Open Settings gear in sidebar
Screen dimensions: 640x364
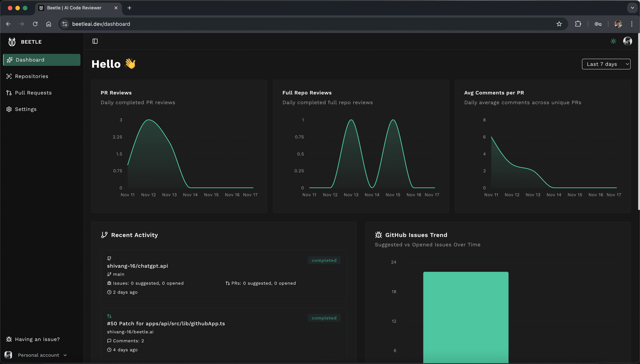click(9, 109)
